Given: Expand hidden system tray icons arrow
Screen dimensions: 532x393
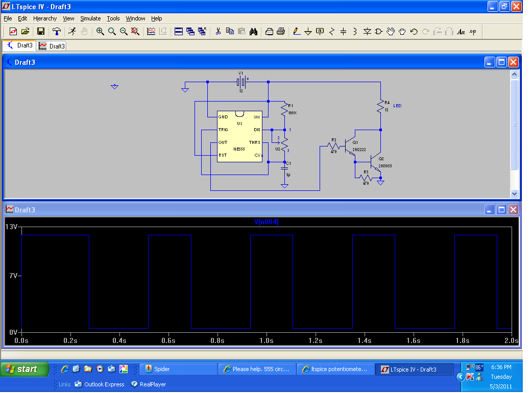Looking at the screenshot, I should tap(461, 377).
